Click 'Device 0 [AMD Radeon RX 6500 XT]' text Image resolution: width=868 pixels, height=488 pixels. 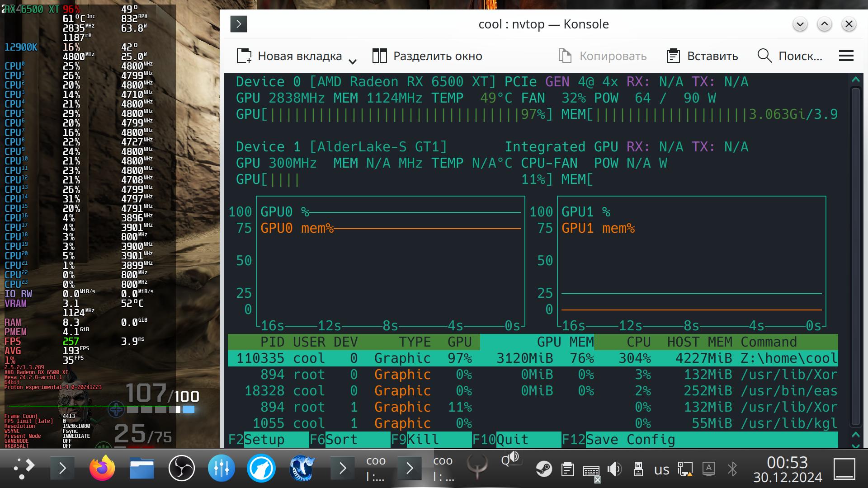(x=366, y=82)
